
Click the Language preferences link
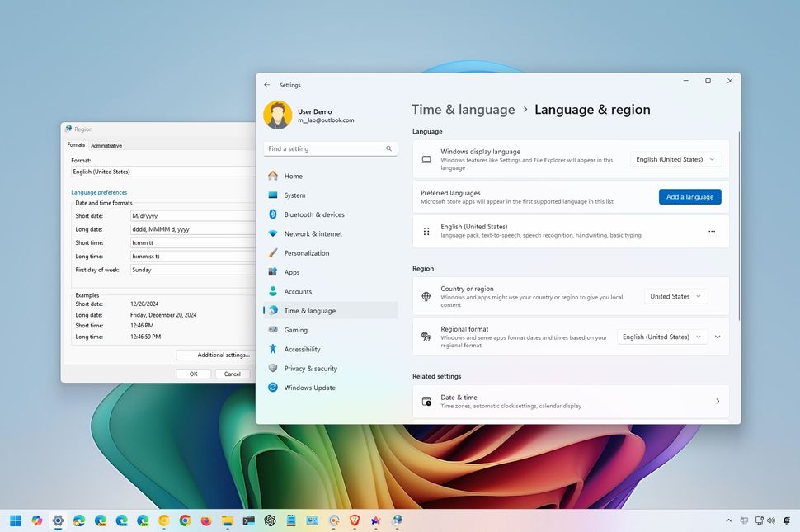point(97,191)
